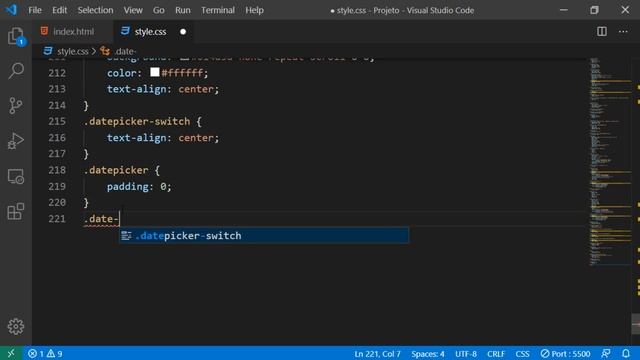Open the View menu

point(133,10)
